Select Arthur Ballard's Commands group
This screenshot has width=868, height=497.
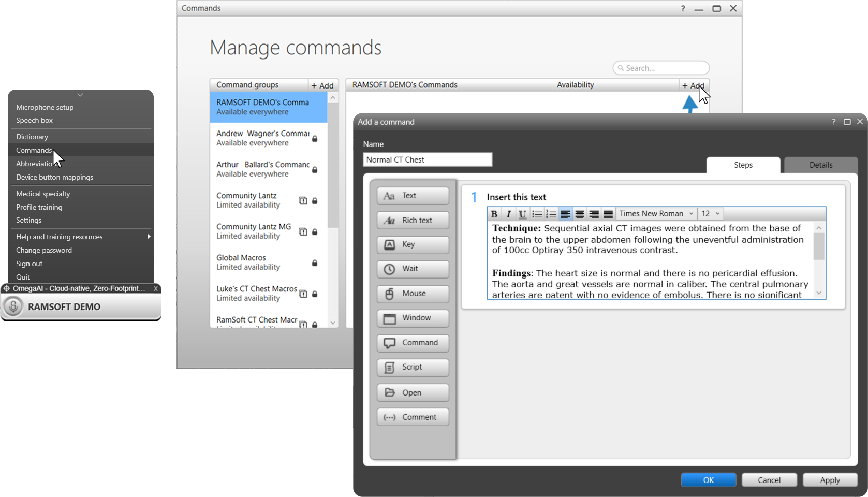pyautogui.click(x=269, y=169)
